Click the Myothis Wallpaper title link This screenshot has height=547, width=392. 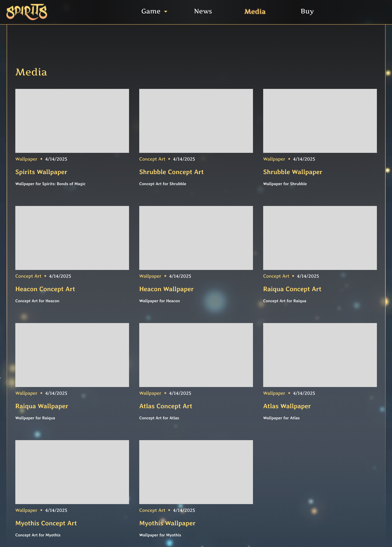coord(167,523)
